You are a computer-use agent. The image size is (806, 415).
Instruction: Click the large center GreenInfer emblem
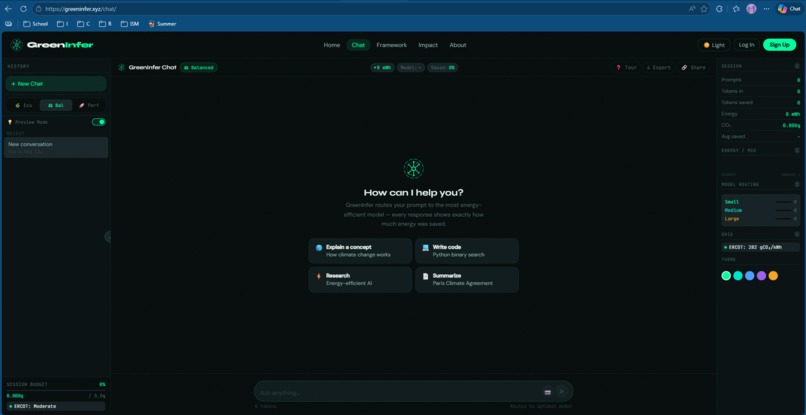(x=414, y=169)
